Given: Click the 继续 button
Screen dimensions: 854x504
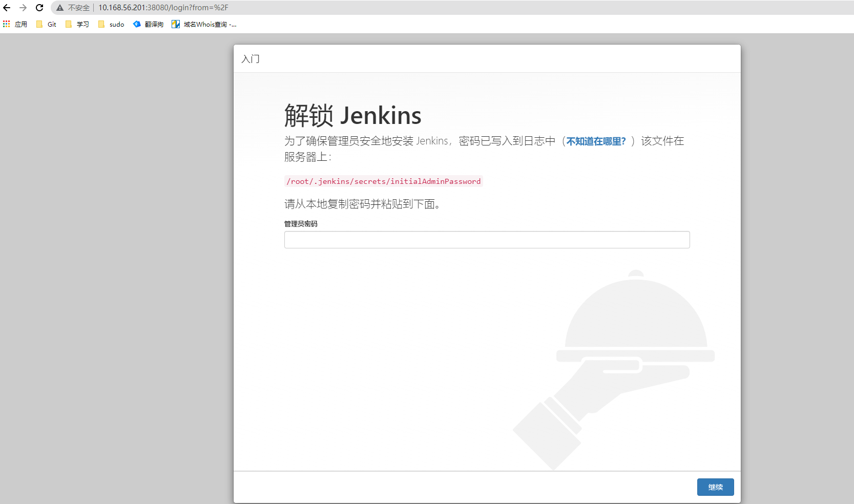Looking at the screenshot, I should pos(716,487).
